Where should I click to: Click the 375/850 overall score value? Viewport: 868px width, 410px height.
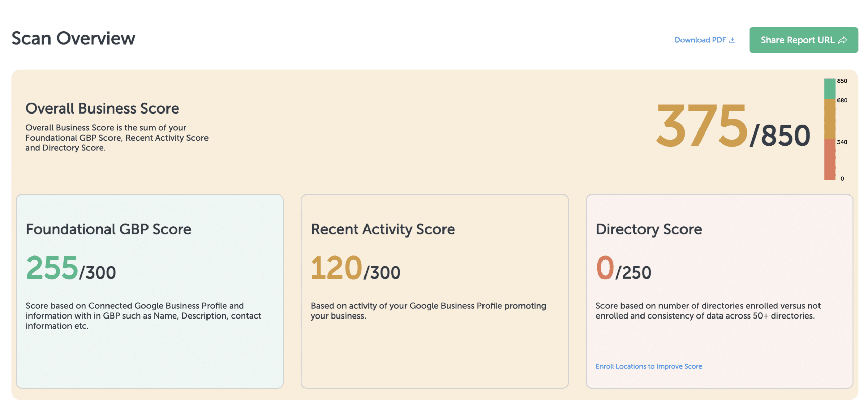pyautogui.click(x=733, y=126)
